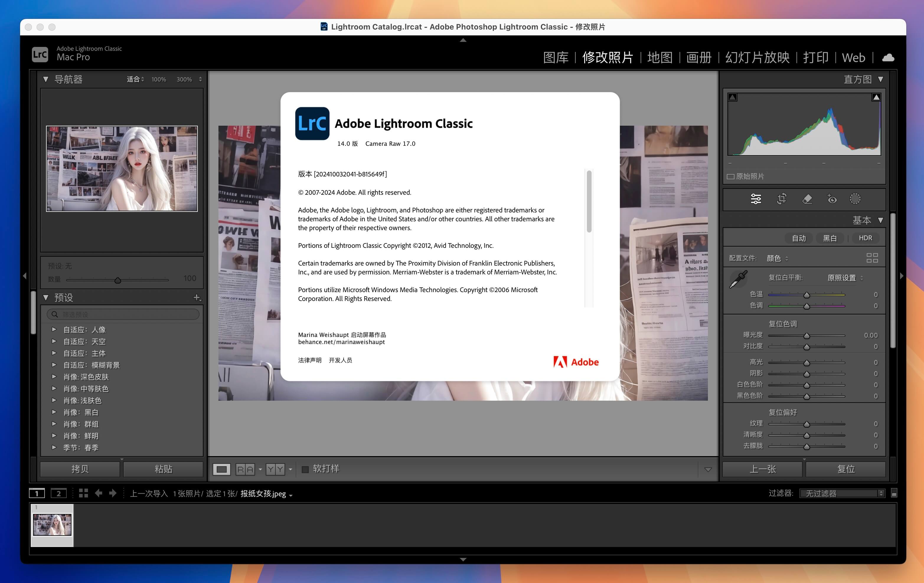Click the 拷贝 button
The image size is (924, 583).
(x=80, y=469)
